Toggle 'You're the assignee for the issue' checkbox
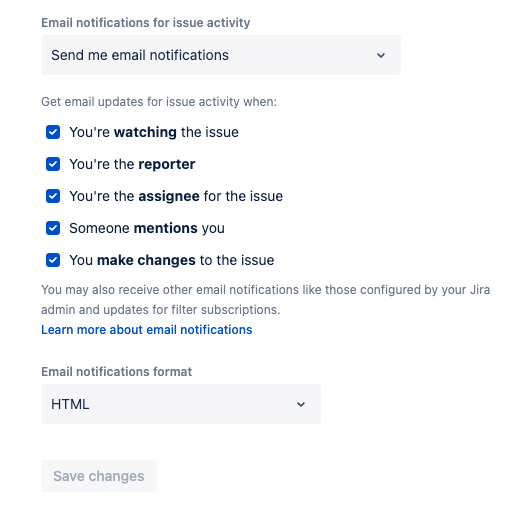The image size is (519, 511). coord(53,196)
